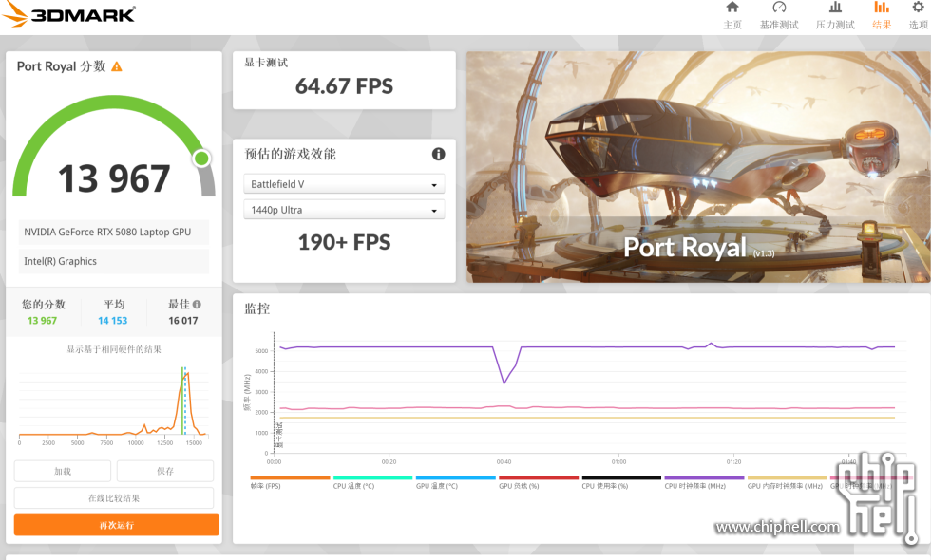931x560 pixels.
Task: Click the info icon next to Best (最佳)
Action: point(197,305)
